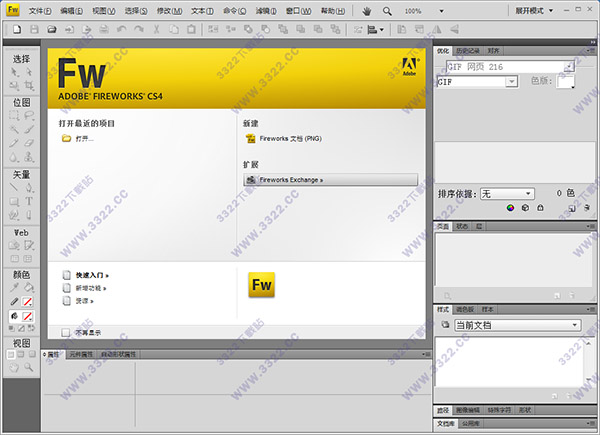
Task: Click the Fireworks Exchange » button
Action: click(331, 180)
